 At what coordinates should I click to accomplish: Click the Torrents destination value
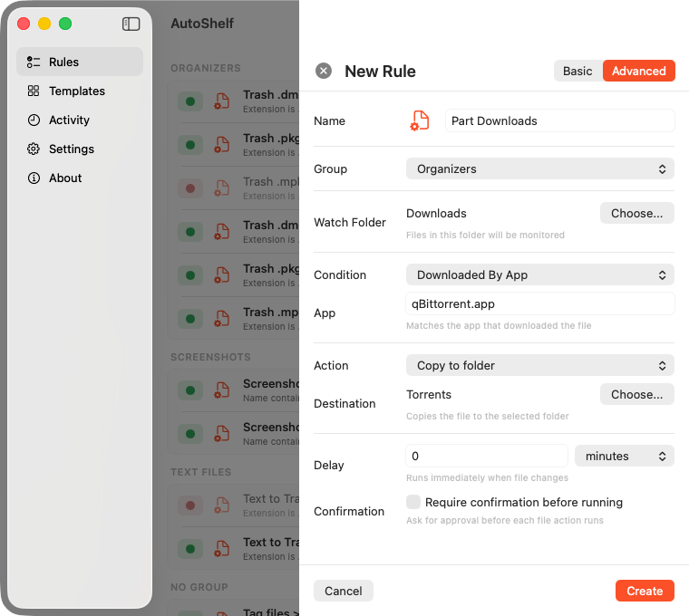pyautogui.click(x=429, y=394)
